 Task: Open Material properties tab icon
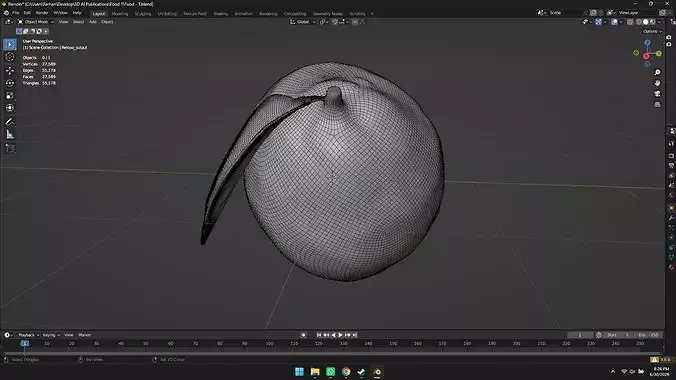tap(671, 267)
